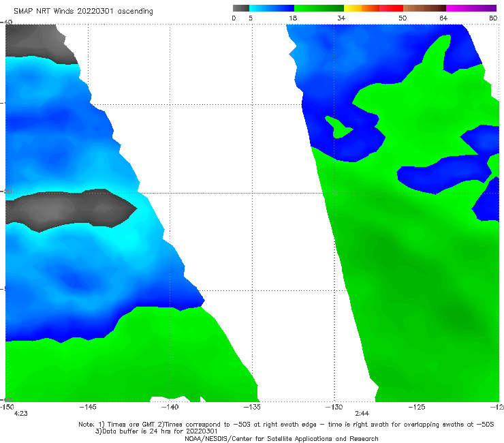Click the longitude label '-135'

252,407
